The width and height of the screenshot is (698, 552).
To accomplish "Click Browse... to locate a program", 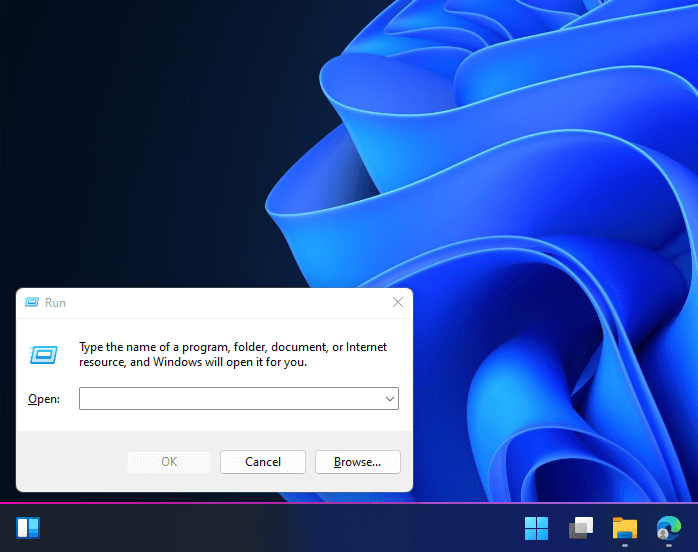I will click(x=357, y=462).
